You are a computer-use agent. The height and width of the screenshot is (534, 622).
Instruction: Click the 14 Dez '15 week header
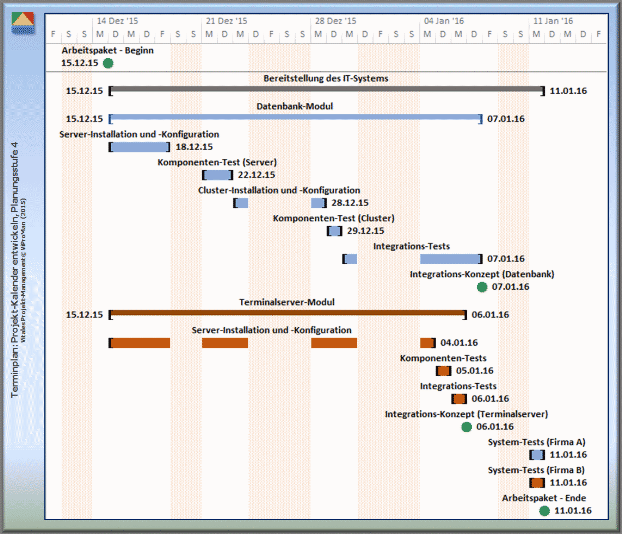116,20
